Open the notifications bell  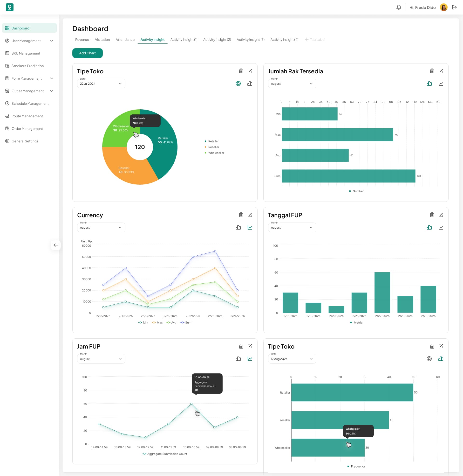(x=399, y=7)
